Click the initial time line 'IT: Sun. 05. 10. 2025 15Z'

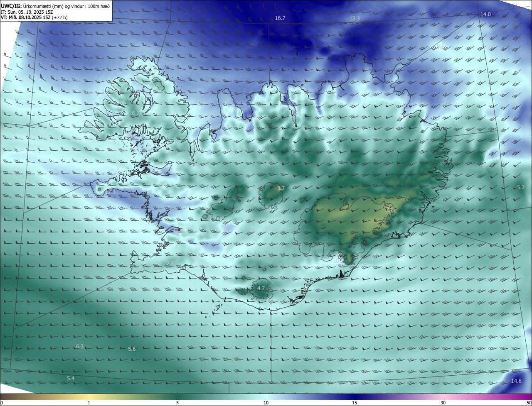point(27,12)
